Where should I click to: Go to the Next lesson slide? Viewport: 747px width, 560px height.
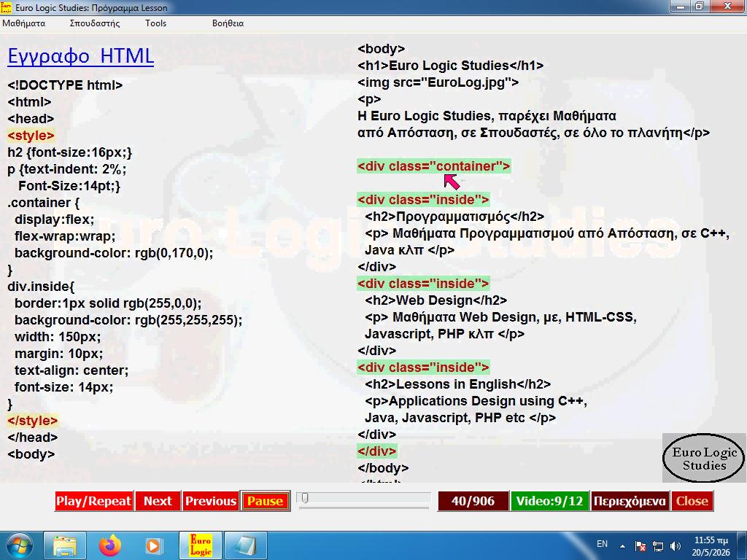pos(158,501)
